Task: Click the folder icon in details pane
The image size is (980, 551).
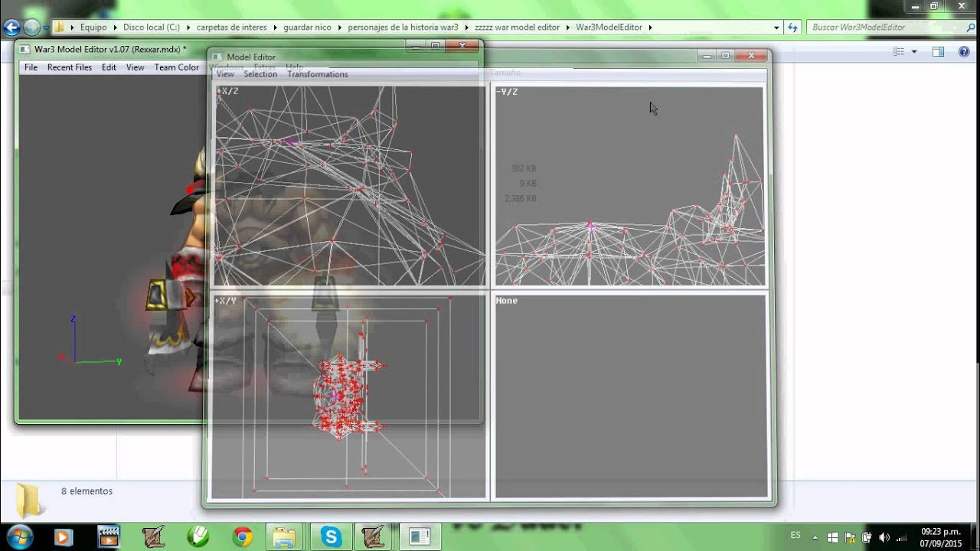Action: tap(29, 500)
